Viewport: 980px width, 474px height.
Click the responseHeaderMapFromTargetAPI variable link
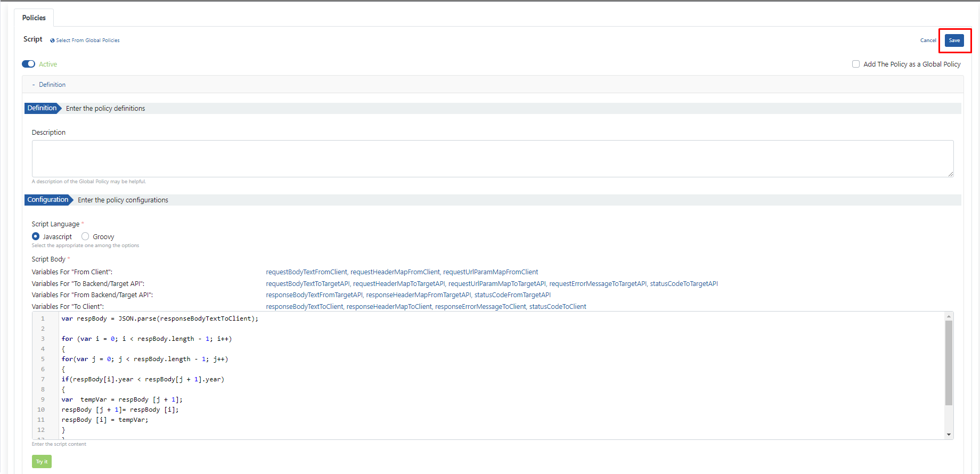click(419, 295)
